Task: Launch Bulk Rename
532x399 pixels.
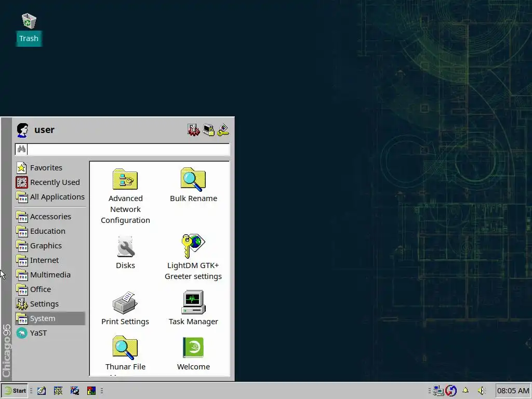Action: click(193, 185)
